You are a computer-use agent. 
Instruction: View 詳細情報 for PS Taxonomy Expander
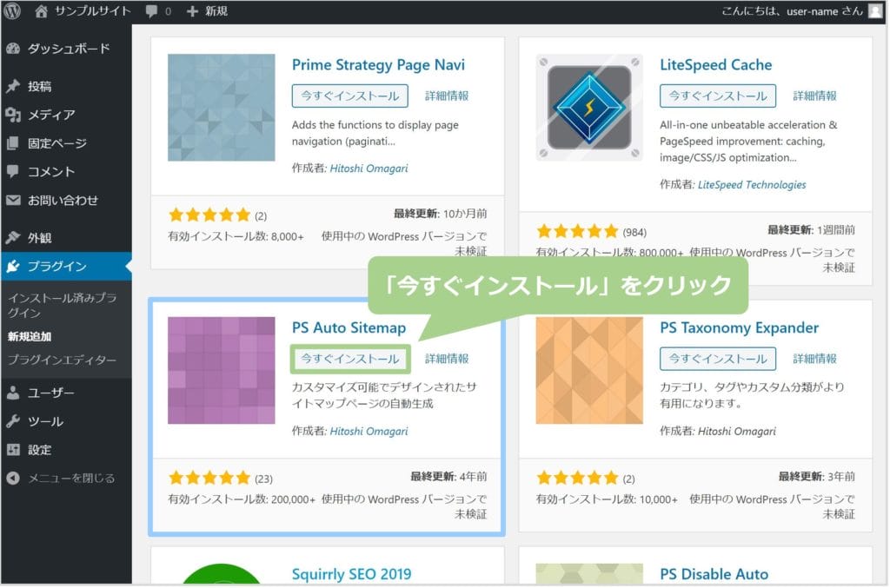point(814,359)
